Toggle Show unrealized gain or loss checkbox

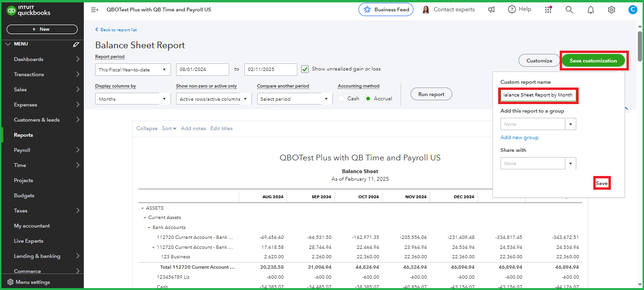point(305,69)
